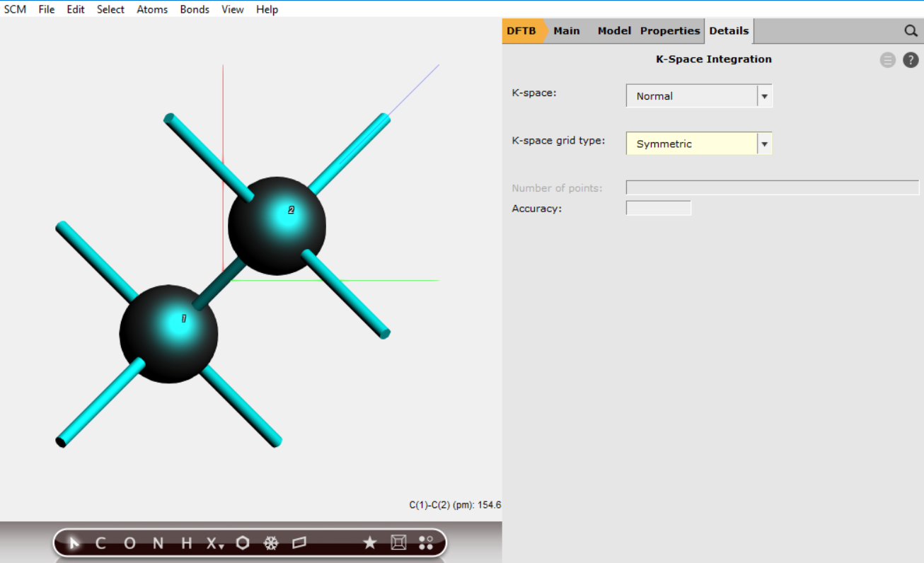The width and height of the screenshot is (924, 563).
Task: Open the SCM menu
Action: tap(15, 9)
